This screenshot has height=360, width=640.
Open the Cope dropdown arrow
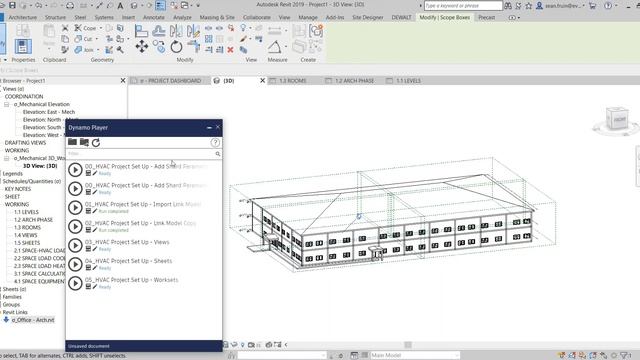coord(101,28)
